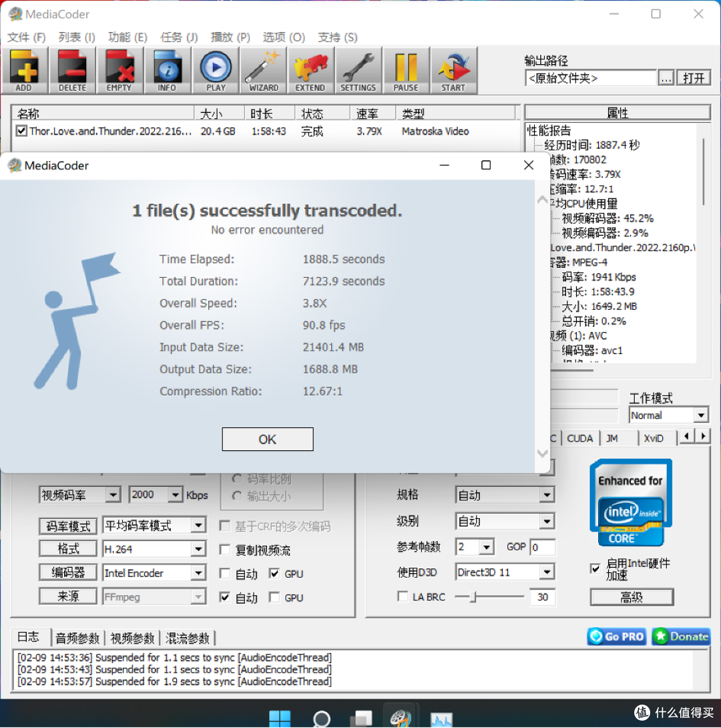721x728 pixels.
Task: Click the START transcoding icon
Action: (453, 71)
